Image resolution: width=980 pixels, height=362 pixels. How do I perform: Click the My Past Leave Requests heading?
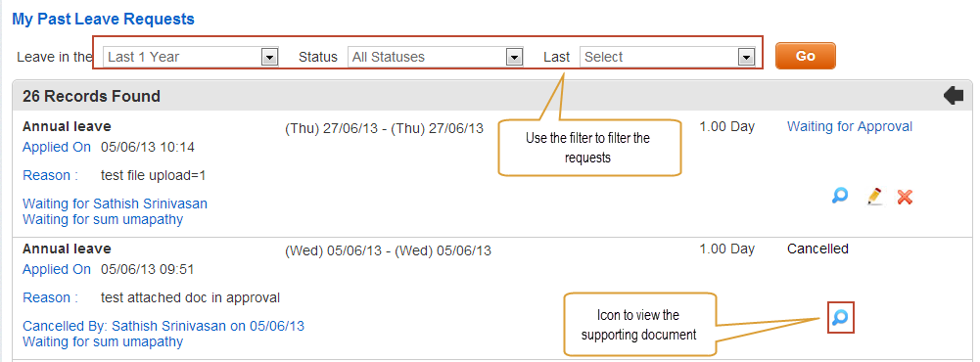coord(103,20)
